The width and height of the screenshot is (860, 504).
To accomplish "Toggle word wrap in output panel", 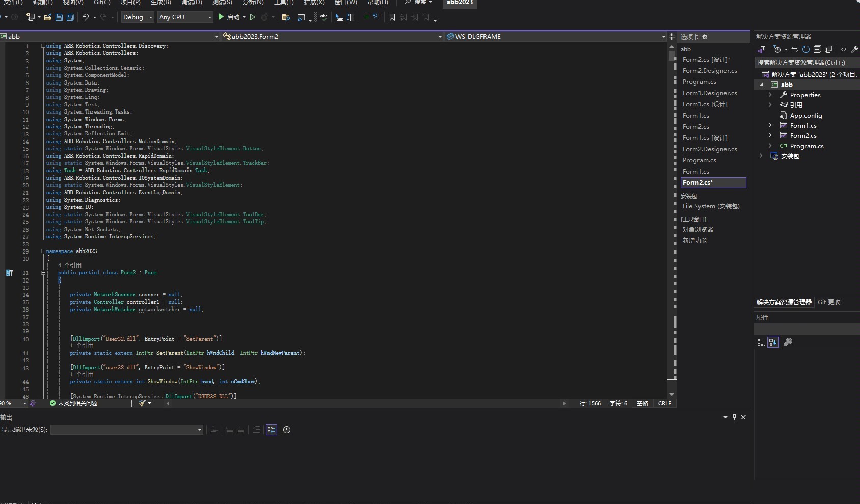I will pos(272,430).
